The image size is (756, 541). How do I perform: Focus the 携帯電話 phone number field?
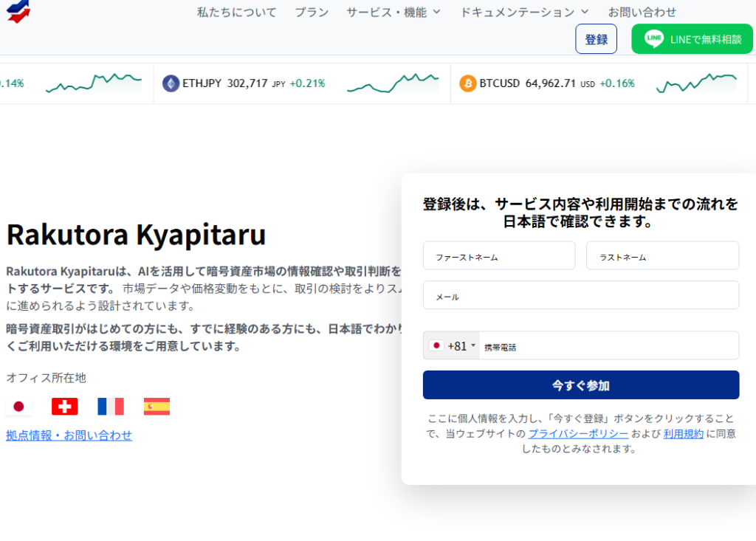[x=609, y=345]
